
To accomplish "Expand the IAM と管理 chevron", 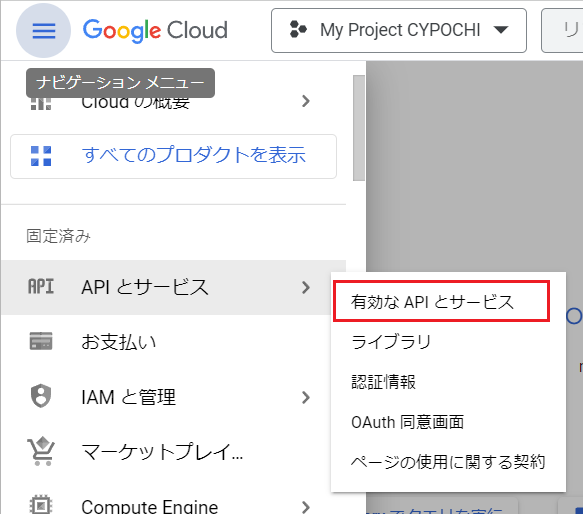I will 306,398.
